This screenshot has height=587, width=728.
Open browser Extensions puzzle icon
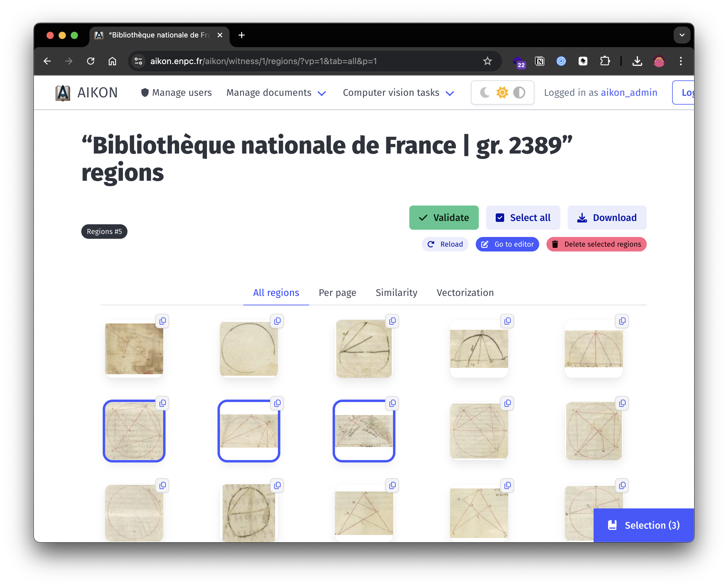click(605, 61)
